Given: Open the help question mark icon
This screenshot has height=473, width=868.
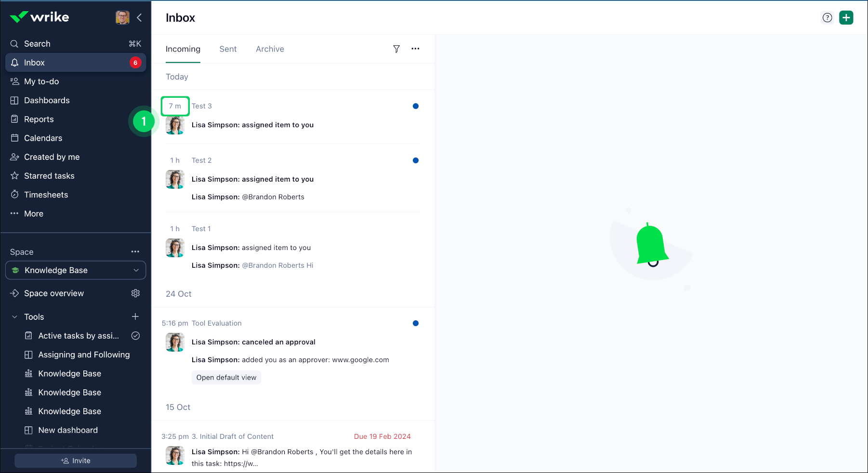Looking at the screenshot, I should 827,17.
